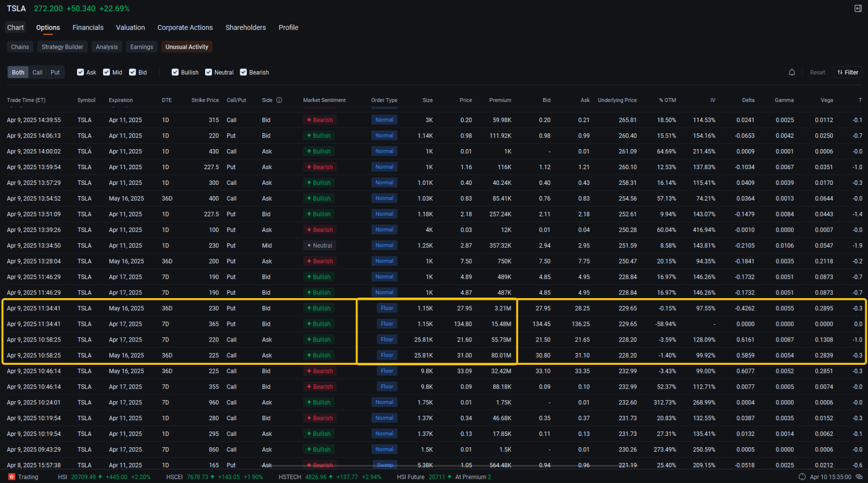Open the Corporate Actions tab
Viewport: 868px width, 483px height.
(x=185, y=28)
